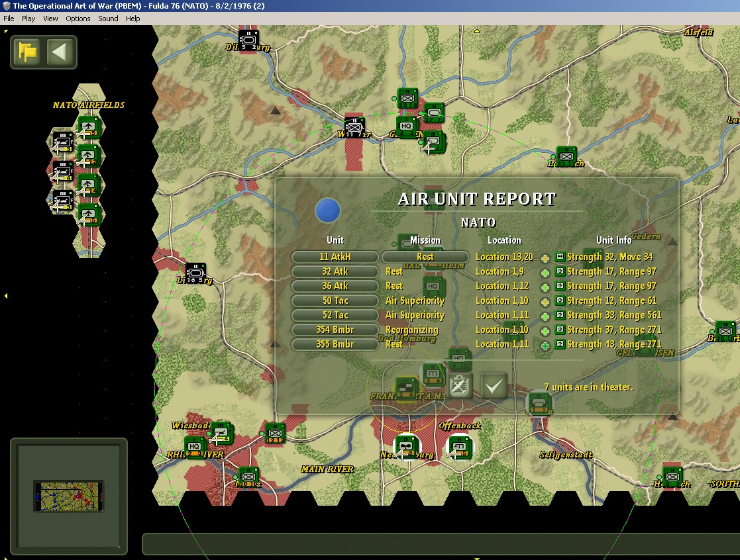Click the 354 Bmbr unit button
The width and height of the screenshot is (740, 560).
pyautogui.click(x=335, y=330)
